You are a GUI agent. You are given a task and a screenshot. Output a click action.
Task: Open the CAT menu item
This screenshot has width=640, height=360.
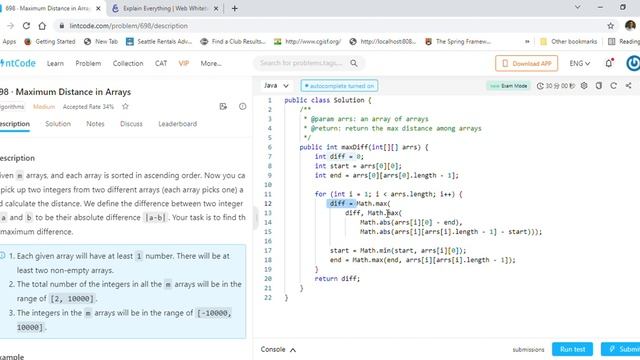coord(161,63)
